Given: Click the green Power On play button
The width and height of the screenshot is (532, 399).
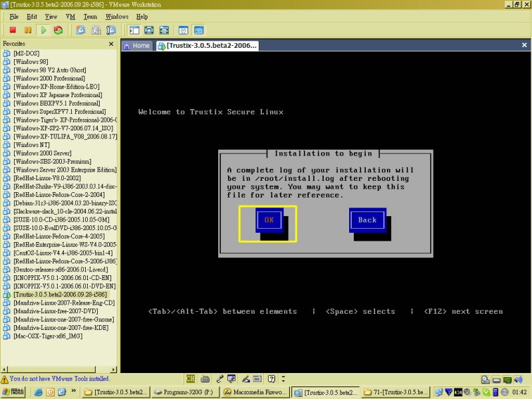Looking at the screenshot, I should [43, 30].
